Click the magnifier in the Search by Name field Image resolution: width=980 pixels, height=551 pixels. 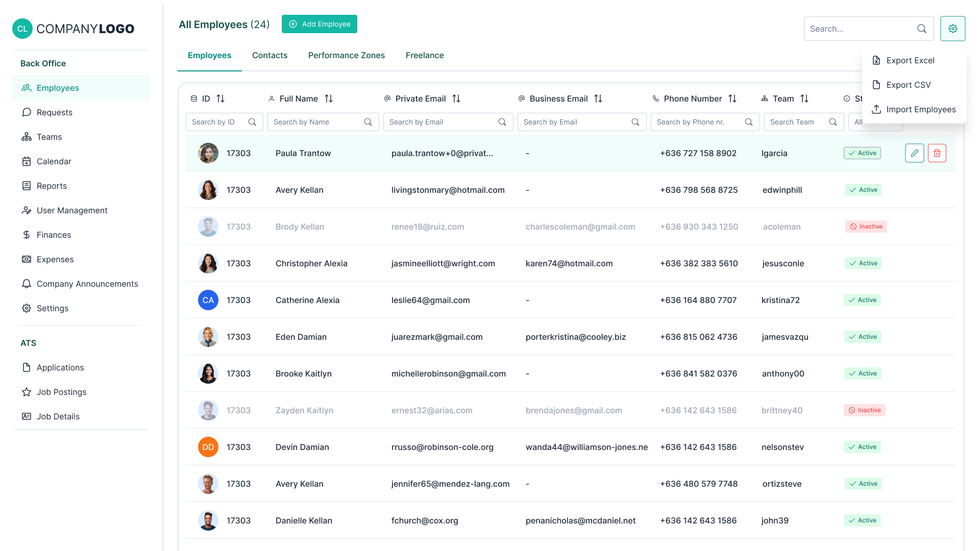pyautogui.click(x=367, y=122)
